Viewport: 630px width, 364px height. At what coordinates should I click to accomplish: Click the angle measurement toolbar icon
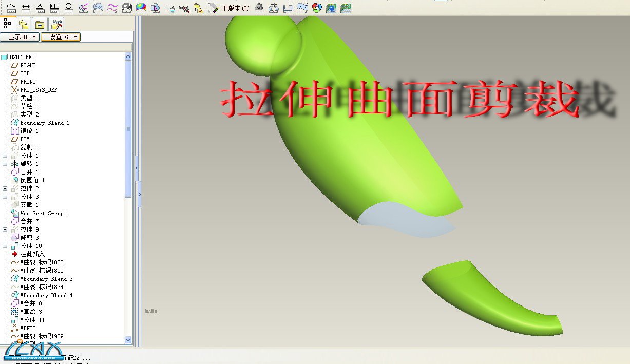point(40,8)
